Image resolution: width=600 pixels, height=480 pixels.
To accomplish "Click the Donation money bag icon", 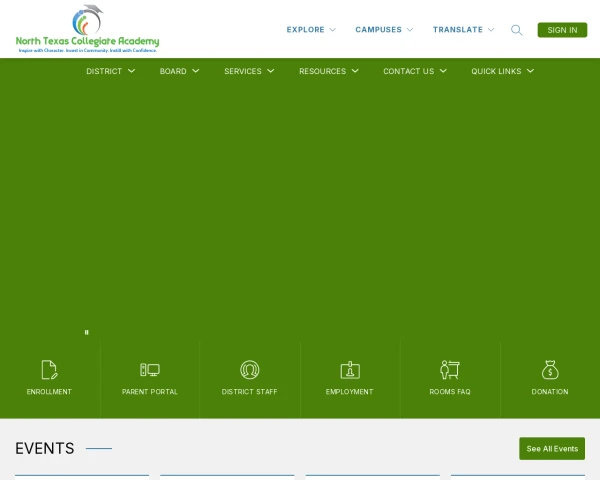I will point(550,369).
